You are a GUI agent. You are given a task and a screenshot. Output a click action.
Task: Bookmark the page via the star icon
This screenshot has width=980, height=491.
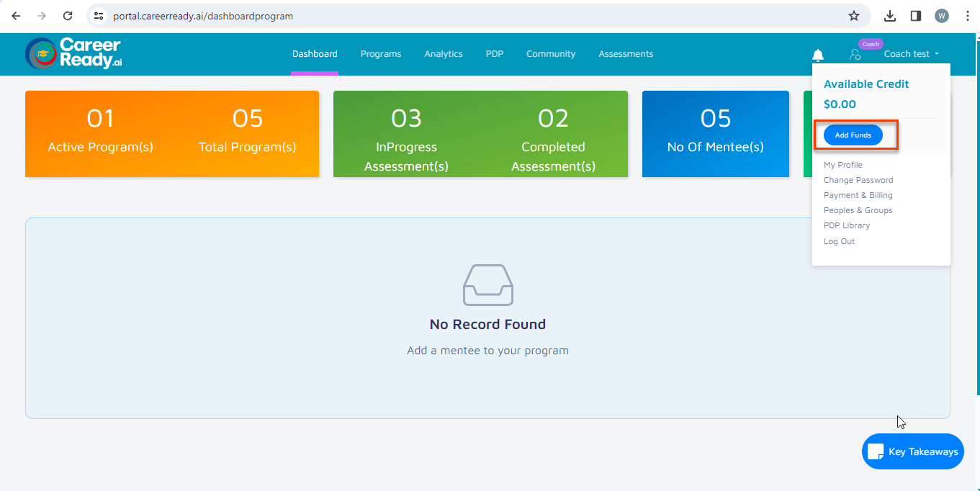coord(854,15)
